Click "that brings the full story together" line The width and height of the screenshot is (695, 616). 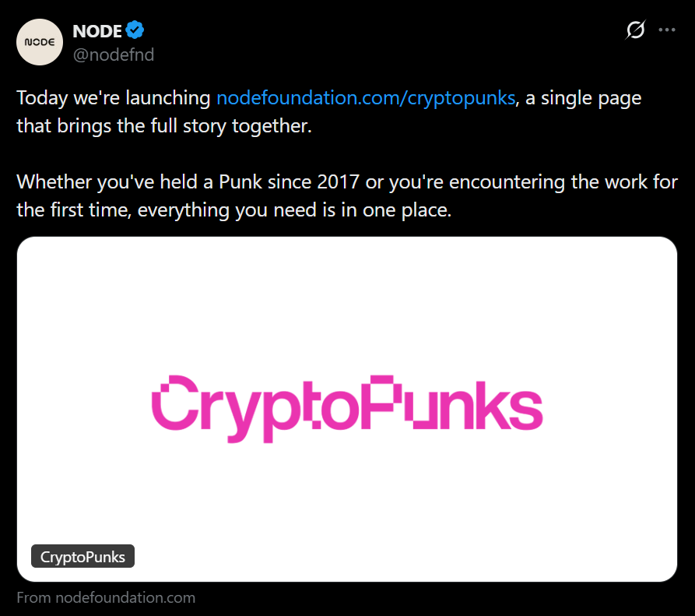163,126
